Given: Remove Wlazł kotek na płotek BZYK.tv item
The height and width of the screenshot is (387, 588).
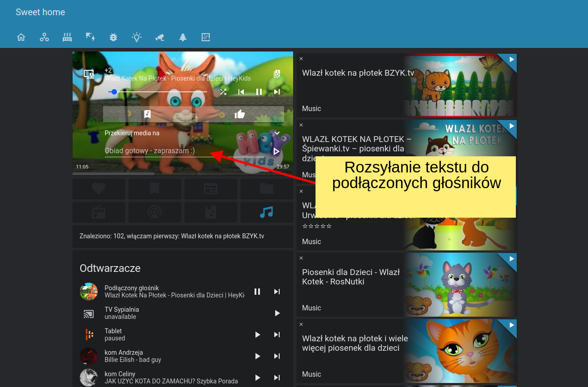Looking at the screenshot, I should pos(301,59).
